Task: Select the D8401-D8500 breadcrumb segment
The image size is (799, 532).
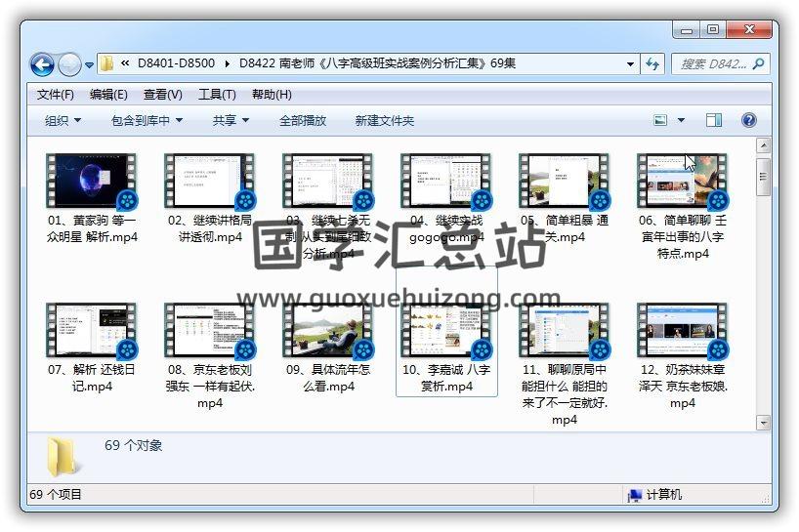Action: 176,63
